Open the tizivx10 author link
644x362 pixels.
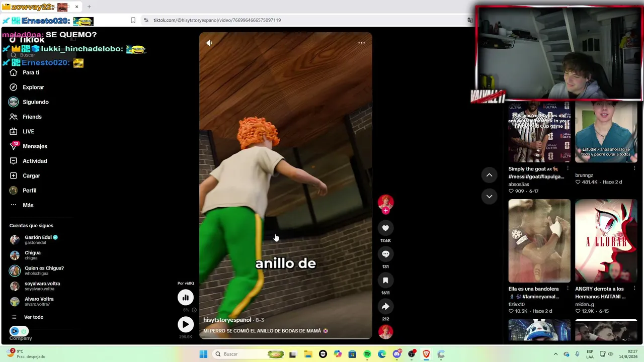[x=517, y=304]
